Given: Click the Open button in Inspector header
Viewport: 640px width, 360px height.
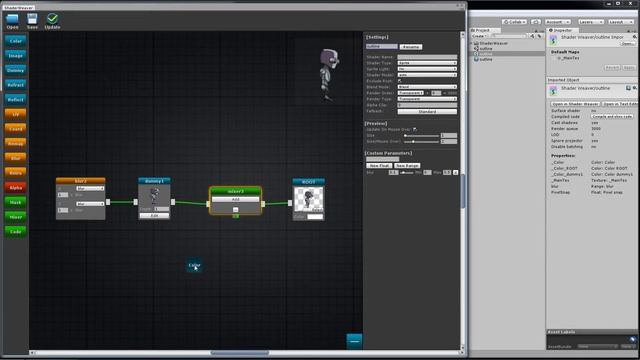Looking at the screenshot, I should click(627, 43).
